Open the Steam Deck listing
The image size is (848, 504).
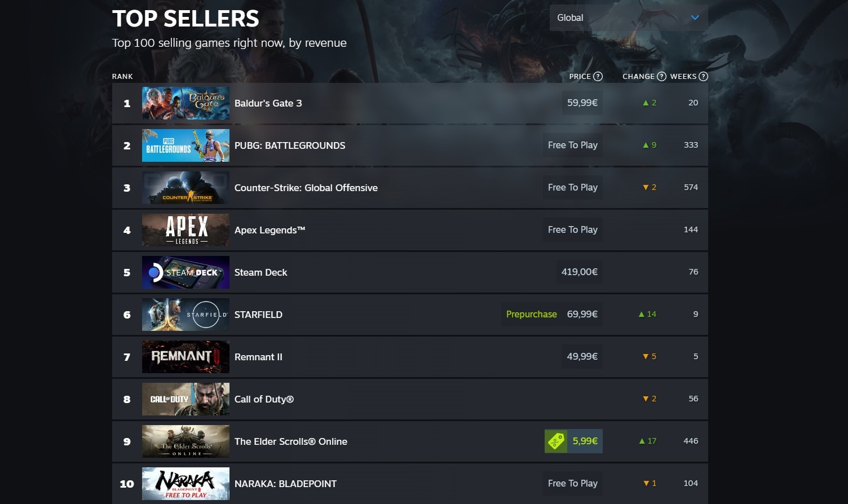pos(410,272)
